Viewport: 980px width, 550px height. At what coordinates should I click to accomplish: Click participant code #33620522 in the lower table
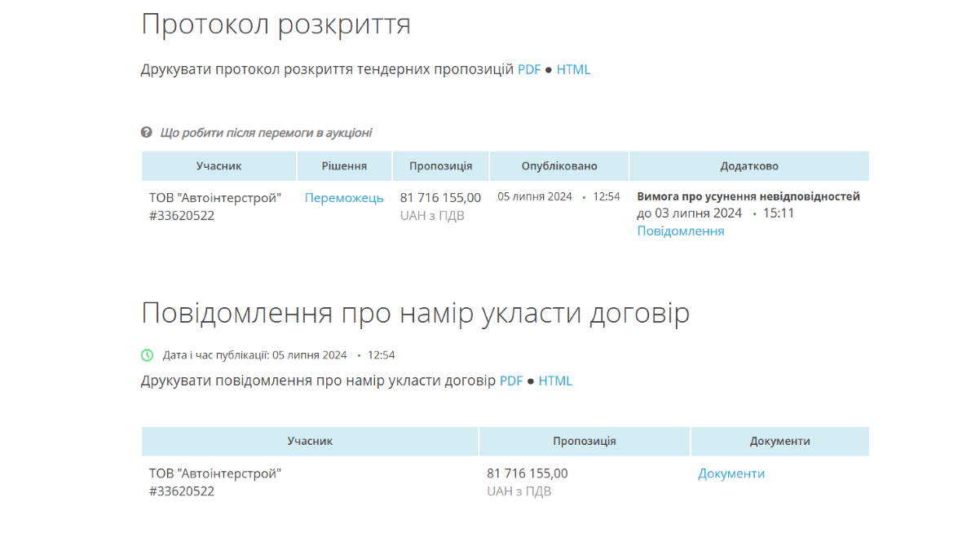click(x=182, y=491)
